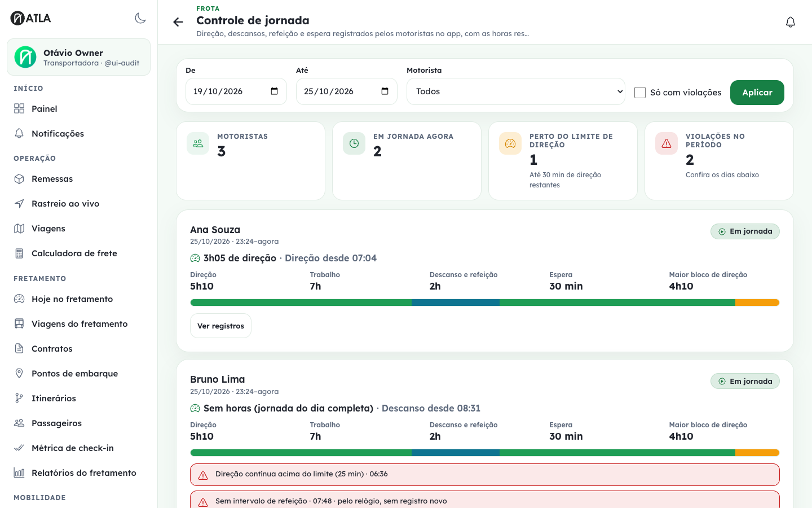Image resolution: width=812 pixels, height=508 pixels.
Task: Click the Aplicar button
Action: 757,93
